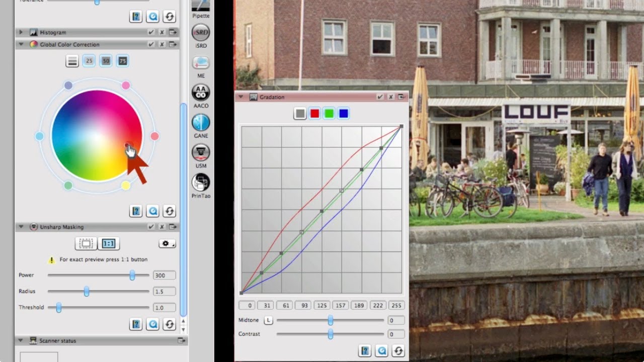The image size is (644, 362).
Task: Reset the Global Color Correction settings
Action: (170, 211)
